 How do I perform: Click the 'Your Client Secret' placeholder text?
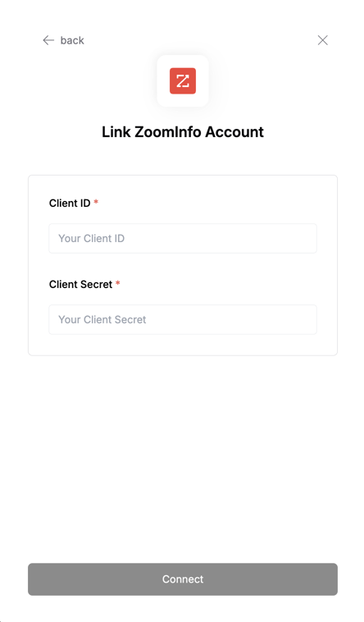click(102, 320)
